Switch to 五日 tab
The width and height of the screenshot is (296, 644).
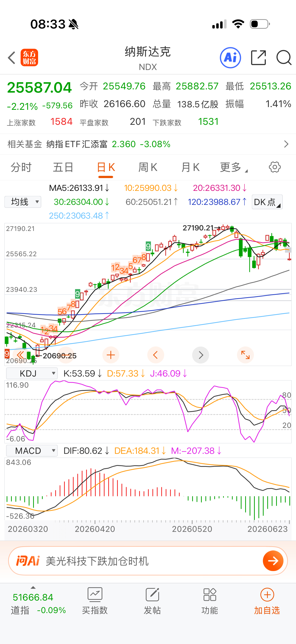pos(63,167)
